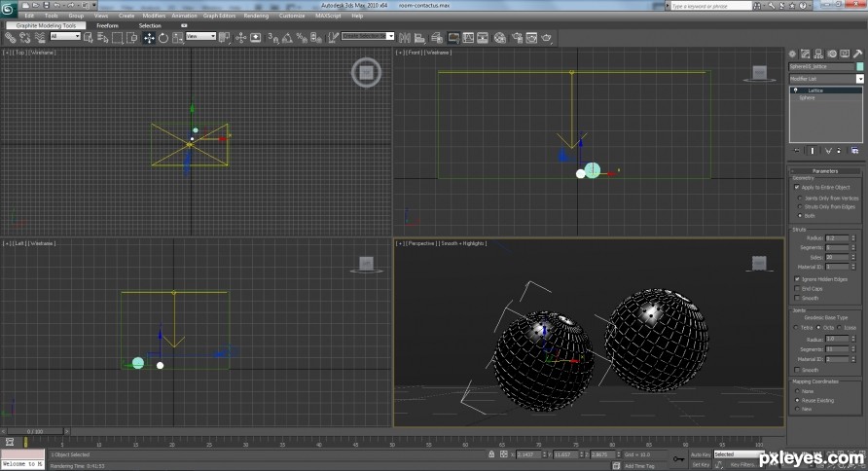The width and height of the screenshot is (868, 471).
Task: Click the Align tool icon
Action: (x=419, y=38)
